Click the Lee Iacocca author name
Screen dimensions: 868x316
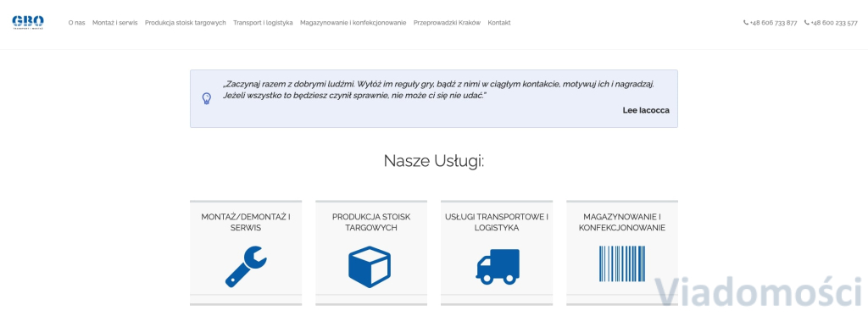click(646, 110)
